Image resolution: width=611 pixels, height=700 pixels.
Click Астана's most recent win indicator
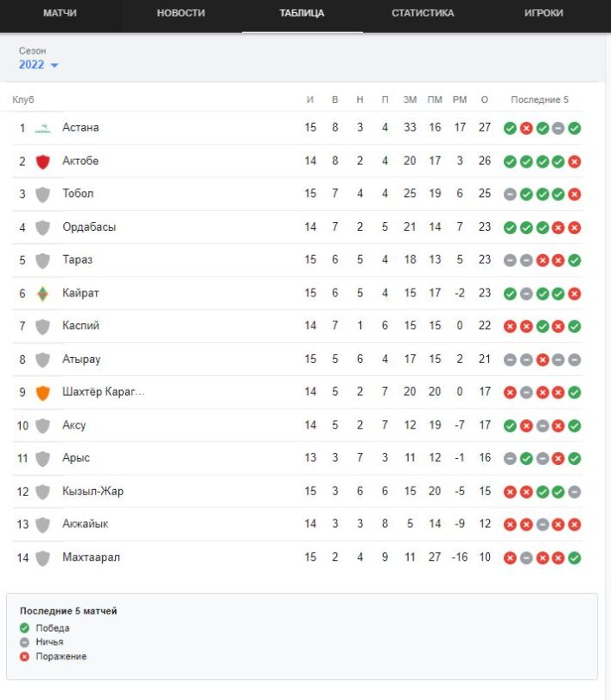(x=575, y=129)
